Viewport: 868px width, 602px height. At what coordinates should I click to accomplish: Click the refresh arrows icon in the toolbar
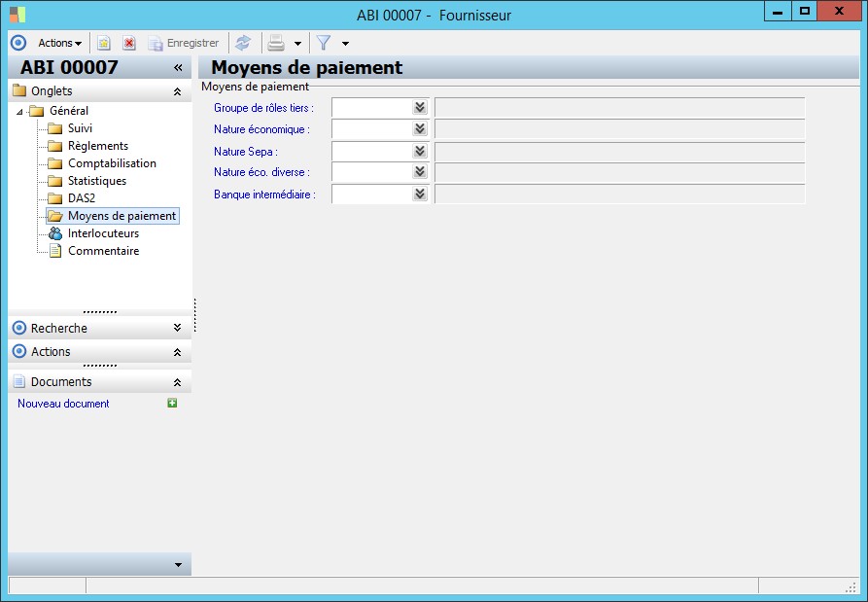pos(242,43)
